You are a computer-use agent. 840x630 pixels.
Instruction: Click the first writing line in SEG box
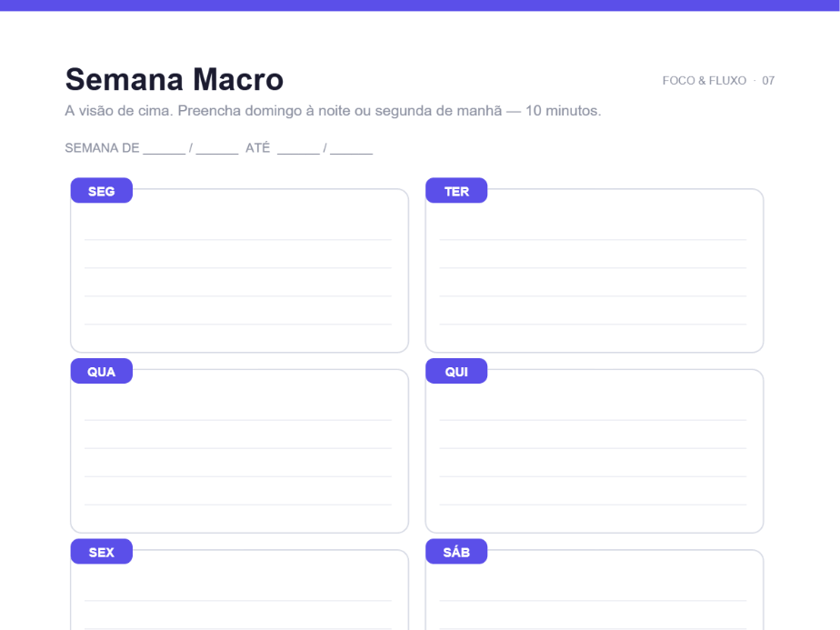point(238,239)
